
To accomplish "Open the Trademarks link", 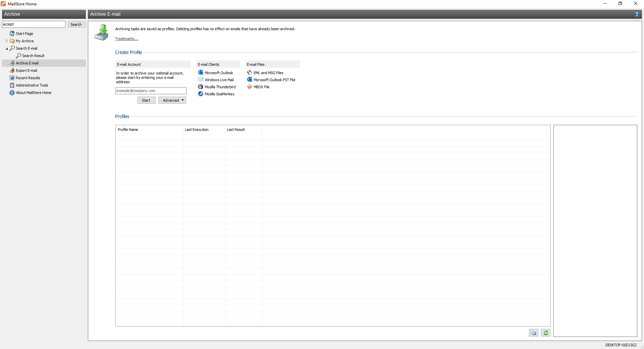I will [126, 39].
